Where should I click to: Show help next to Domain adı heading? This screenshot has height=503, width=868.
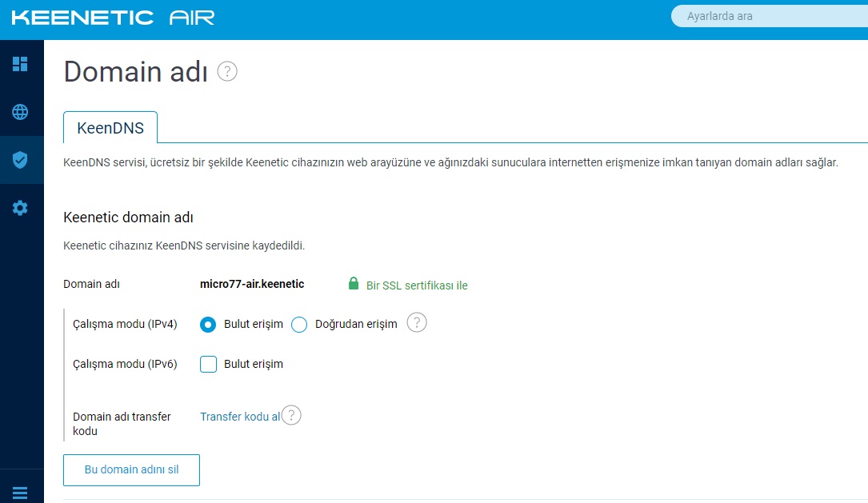tap(227, 71)
